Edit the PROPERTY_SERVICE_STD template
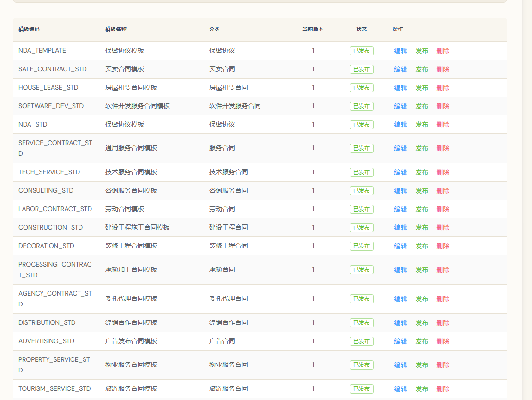Viewport: 532px width, 400px height. 400,365
